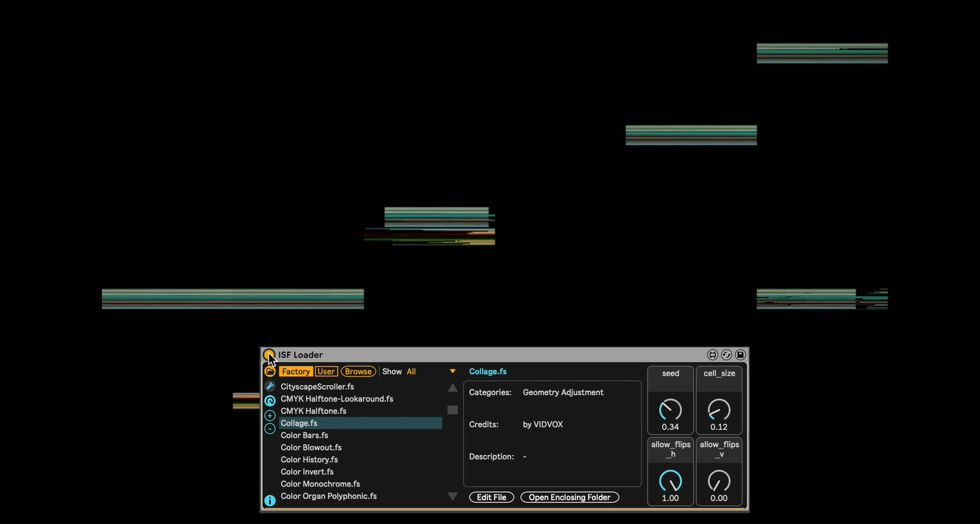Toggle the Factory shader source

(296, 372)
